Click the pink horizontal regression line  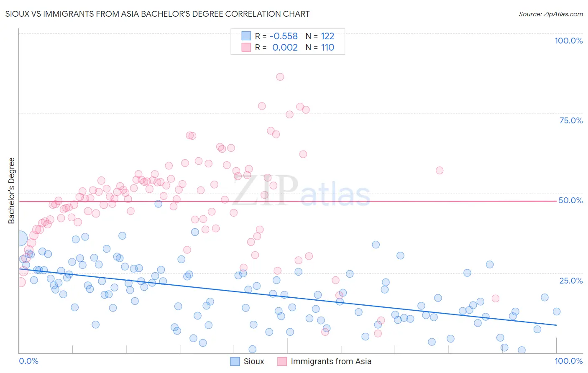click(x=287, y=201)
